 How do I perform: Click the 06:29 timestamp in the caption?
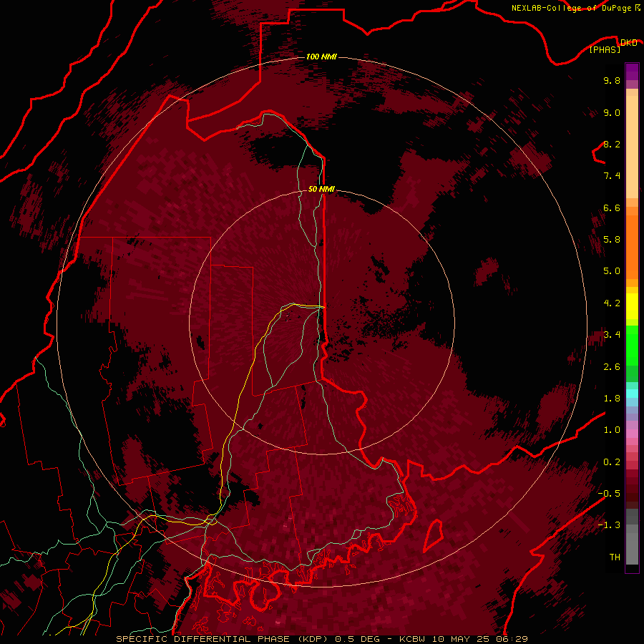click(x=513, y=639)
